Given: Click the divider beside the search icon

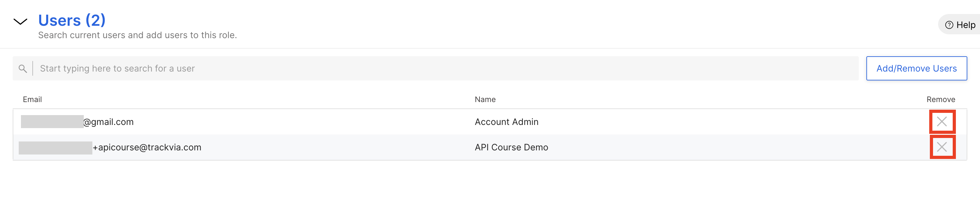Looking at the screenshot, I should pos(33,68).
